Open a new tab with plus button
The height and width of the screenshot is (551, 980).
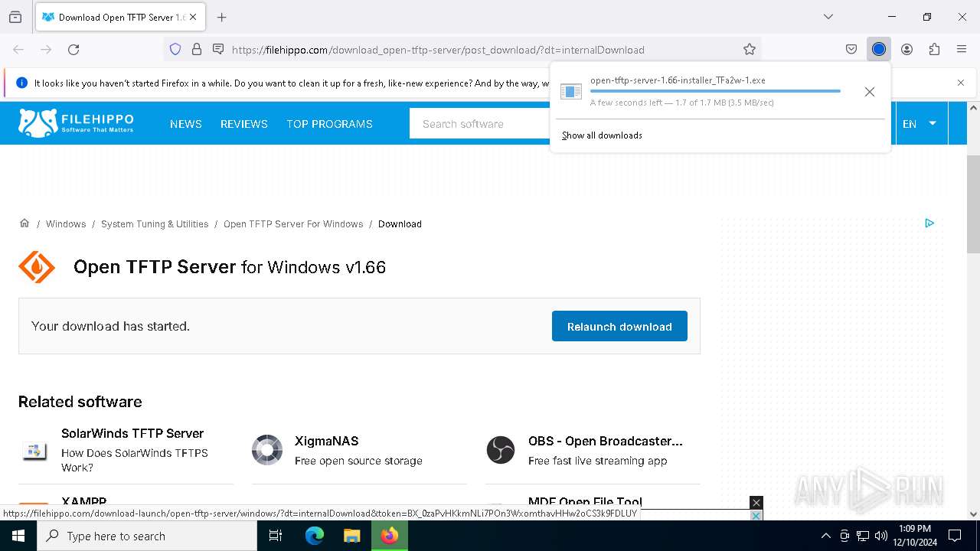(x=221, y=17)
